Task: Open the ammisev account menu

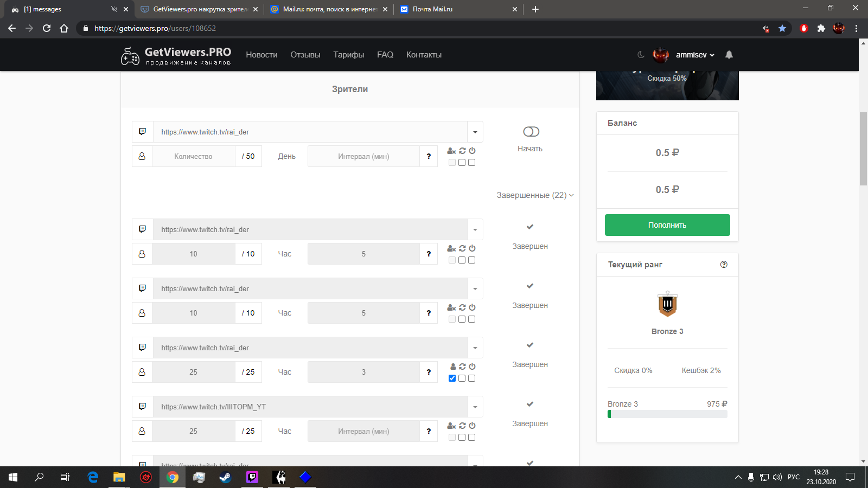Action: (695, 55)
